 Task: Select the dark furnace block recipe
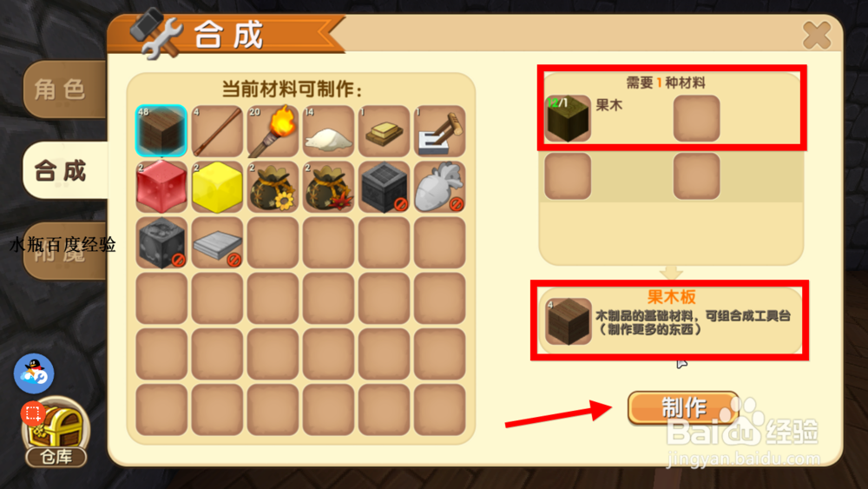(x=385, y=187)
